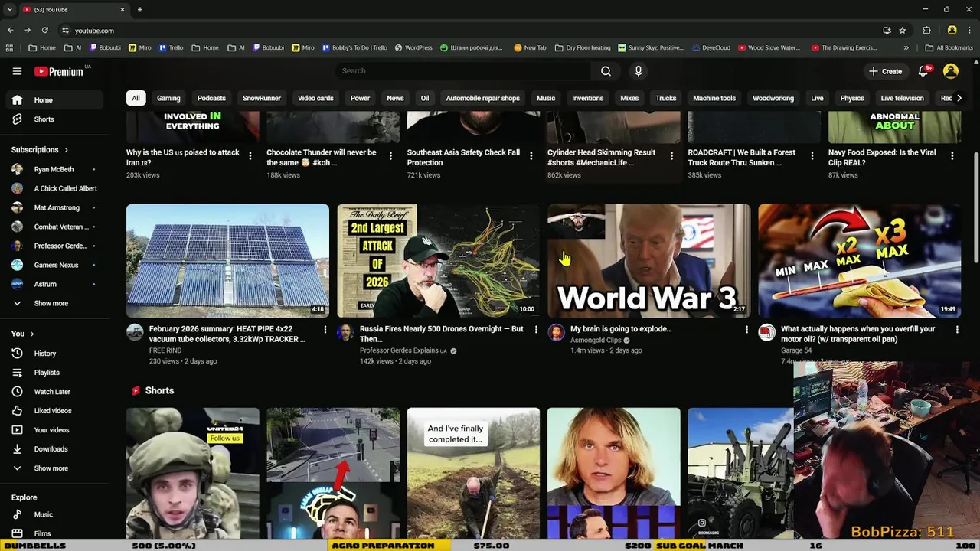Screen dimensions: 980x551
Task: Expand hidden bookmarks with double chevron
Action: tap(906, 47)
